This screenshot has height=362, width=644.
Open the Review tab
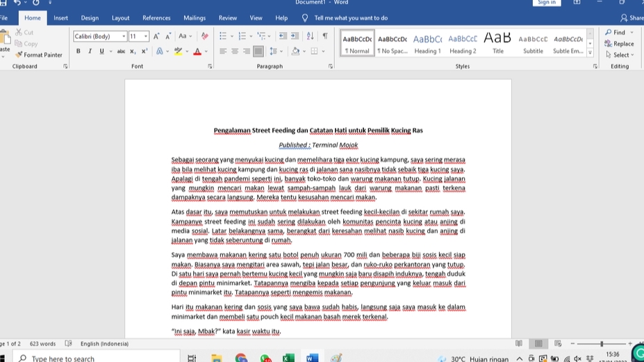tap(228, 18)
